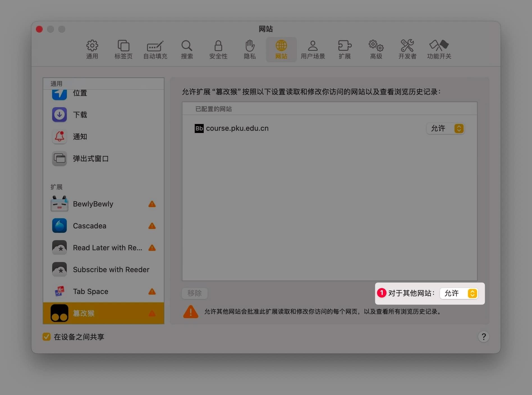
Task: Open Read Later with Reeder settings
Action: (107, 248)
